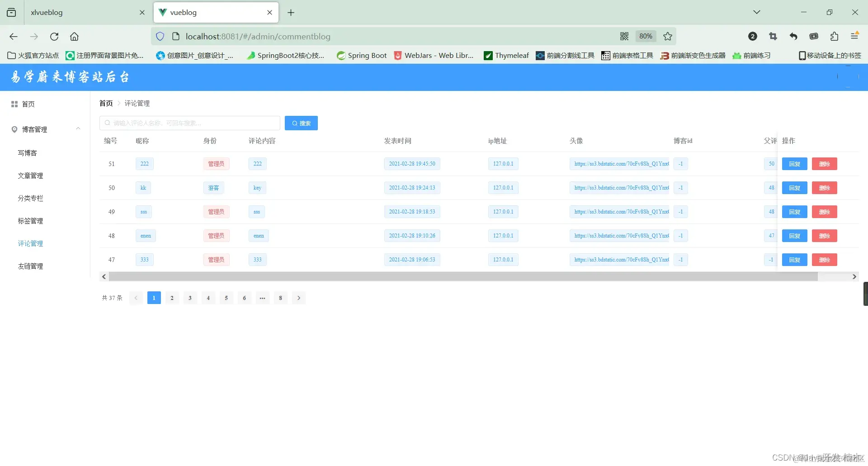Click 首页 in the breadcrumb
868x466 pixels.
(x=106, y=103)
